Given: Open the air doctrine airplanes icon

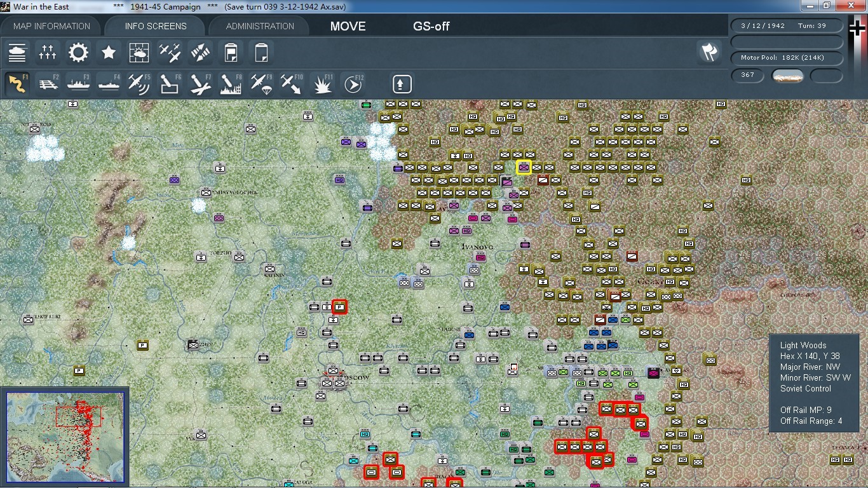Looking at the screenshot, I should (x=170, y=53).
